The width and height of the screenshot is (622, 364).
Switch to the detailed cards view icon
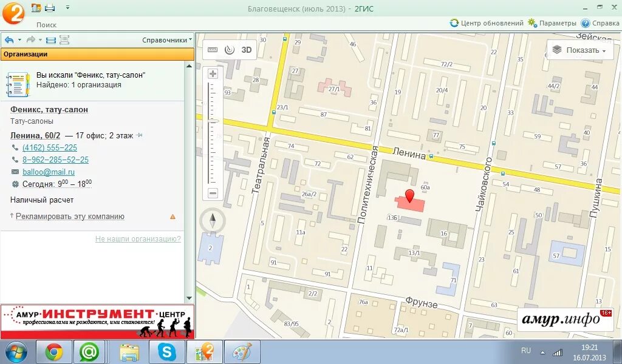point(64,40)
